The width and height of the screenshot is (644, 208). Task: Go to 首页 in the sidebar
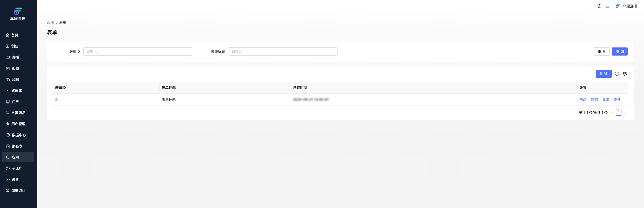[x=15, y=35]
